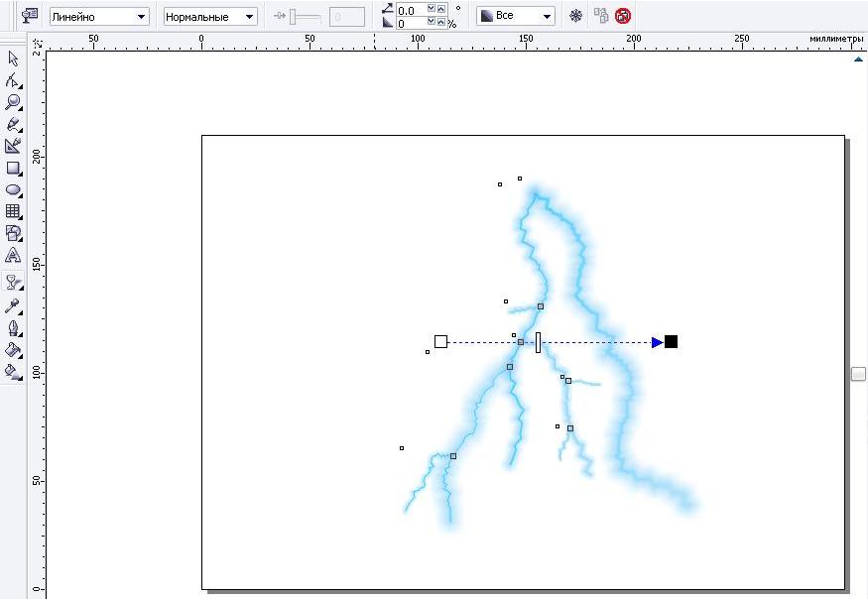This screenshot has height=599, width=868.
Task: Click the transparency midpoint value field
Action: click(346, 17)
